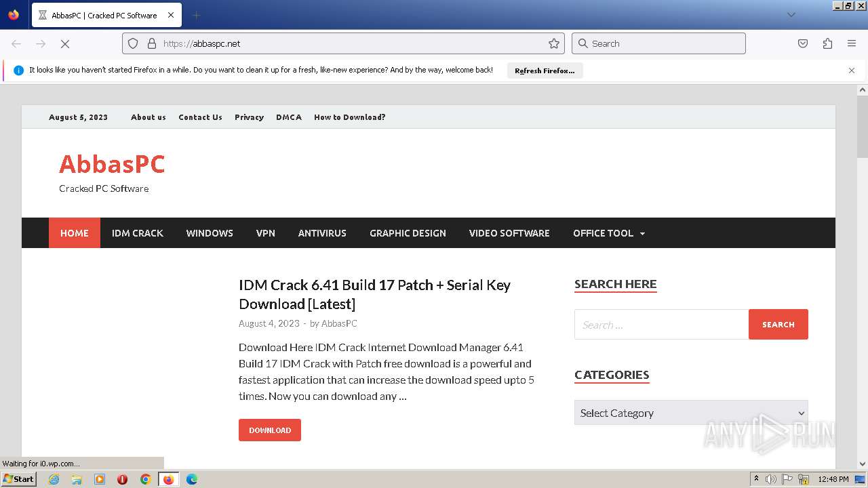Image resolution: width=868 pixels, height=488 pixels.
Task: Open How to Download page
Action: pyautogui.click(x=349, y=117)
